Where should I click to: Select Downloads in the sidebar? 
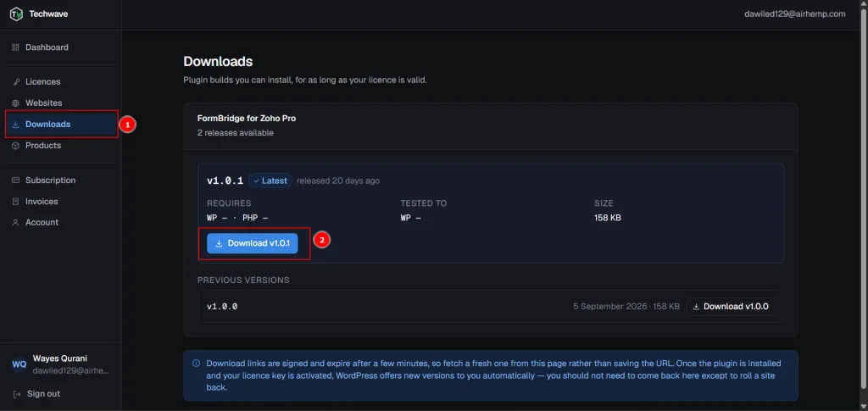click(x=61, y=125)
